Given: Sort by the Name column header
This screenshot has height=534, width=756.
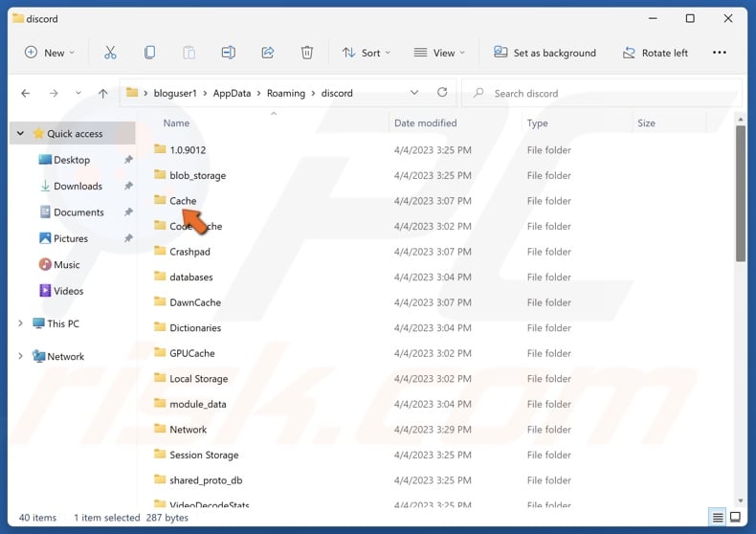Looking at the screenshot, I should pyautogui.click(x=176, y=122).
